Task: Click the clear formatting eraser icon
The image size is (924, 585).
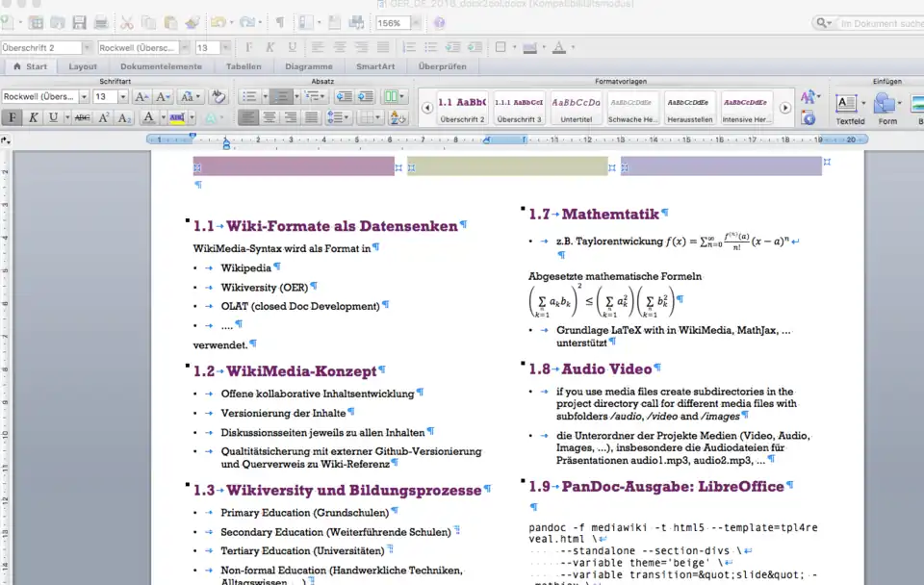Action: [x=218, y=96]
